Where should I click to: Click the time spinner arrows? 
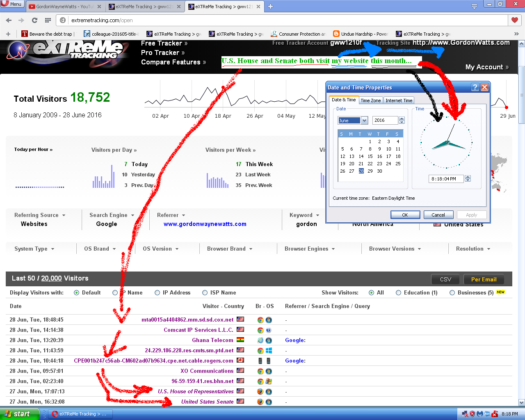(x=468, y=179)
